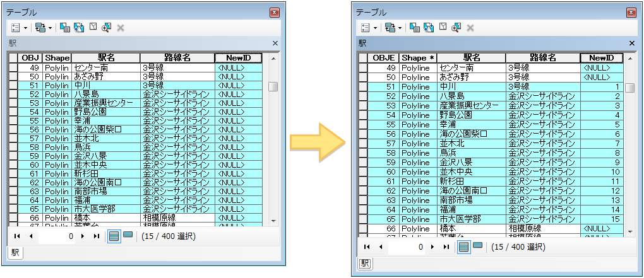Go to first record in right table
644x278 pixels.
tap(367, 246)
